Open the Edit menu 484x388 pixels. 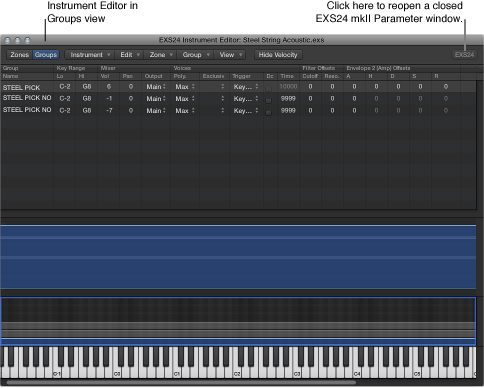pyautogui.click(x=129, y=55)
